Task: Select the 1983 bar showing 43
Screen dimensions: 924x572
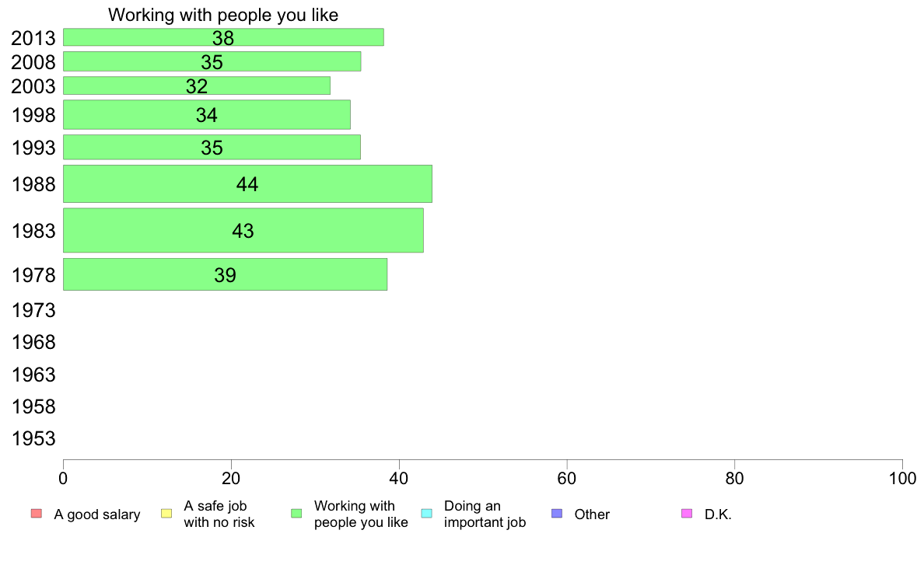Action: coord(243,230)
